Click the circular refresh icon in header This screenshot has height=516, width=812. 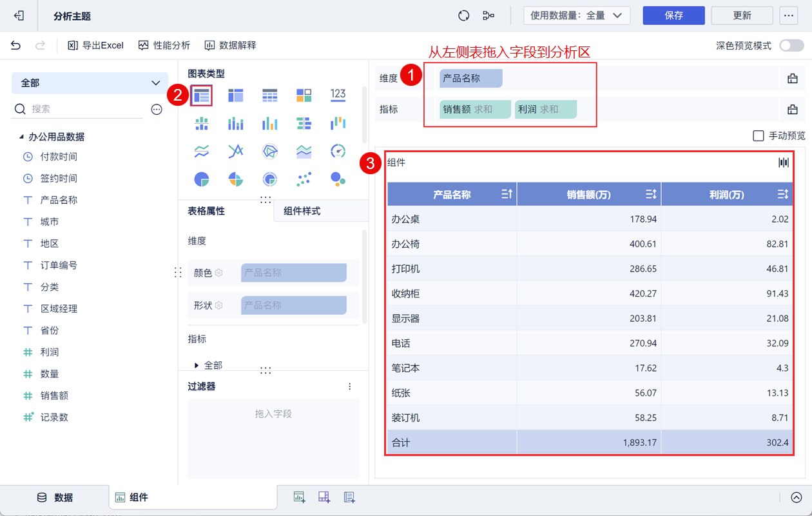tap(463, 15)
